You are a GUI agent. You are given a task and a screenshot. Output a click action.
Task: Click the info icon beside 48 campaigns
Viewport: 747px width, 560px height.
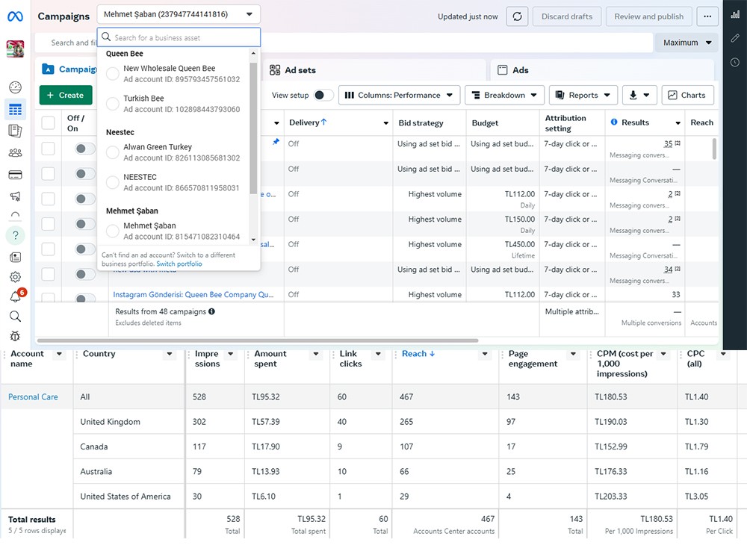[211, 311]
